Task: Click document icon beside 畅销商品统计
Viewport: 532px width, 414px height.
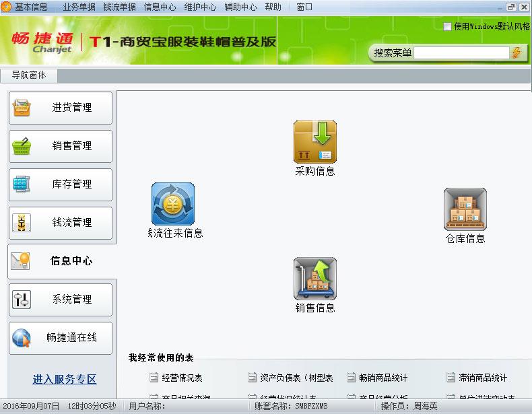Action: [351, 378]
